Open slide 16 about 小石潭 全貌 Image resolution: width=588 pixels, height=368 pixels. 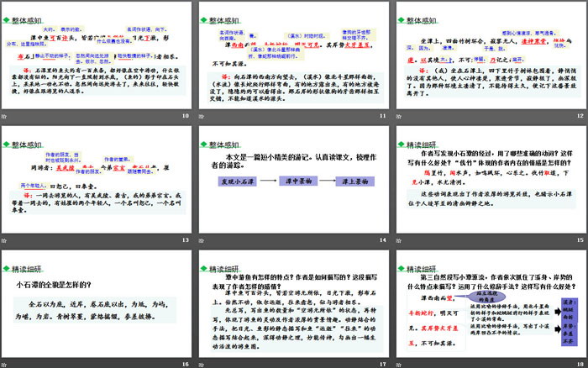pyautogui.click(x=97, y=309)
